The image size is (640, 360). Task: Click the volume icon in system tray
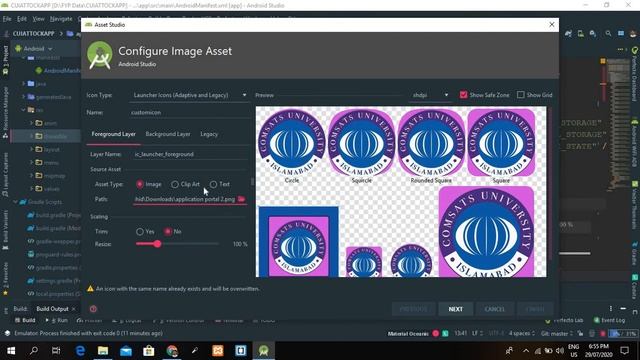[x=560, y=351]
